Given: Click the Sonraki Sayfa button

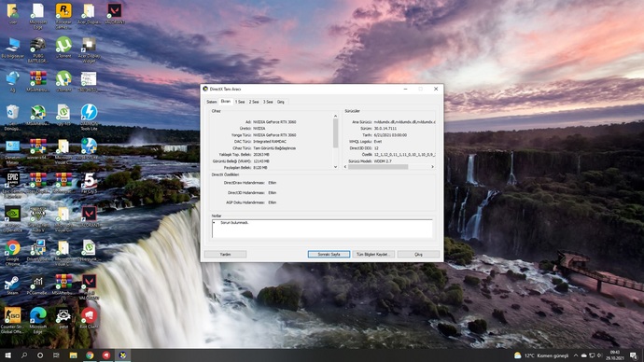Looking at the screenshot, I should point(329,255).
